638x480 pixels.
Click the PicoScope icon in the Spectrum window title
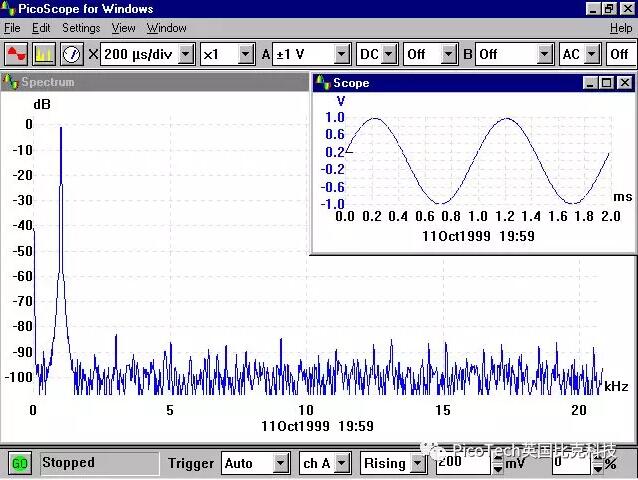click(11, 82)
